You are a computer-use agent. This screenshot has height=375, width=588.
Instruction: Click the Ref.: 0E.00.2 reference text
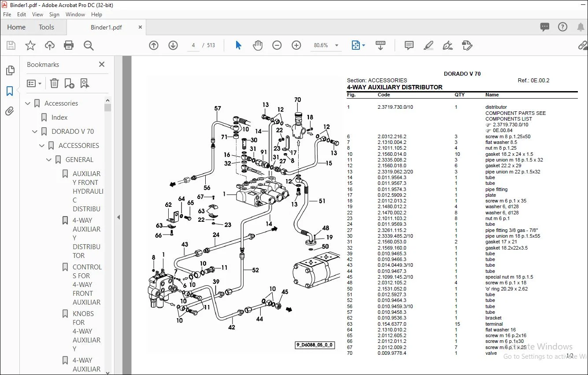533,81
